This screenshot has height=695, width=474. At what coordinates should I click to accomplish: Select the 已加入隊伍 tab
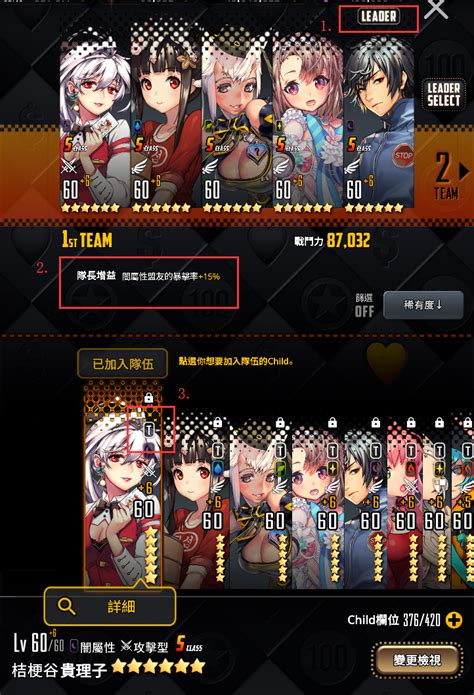[122, 364]
